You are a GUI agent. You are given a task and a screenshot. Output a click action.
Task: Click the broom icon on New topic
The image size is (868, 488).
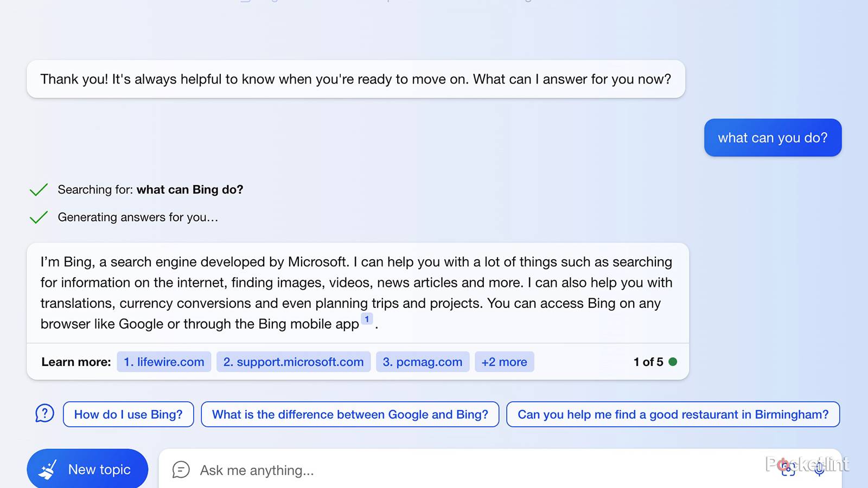(48, 470)
